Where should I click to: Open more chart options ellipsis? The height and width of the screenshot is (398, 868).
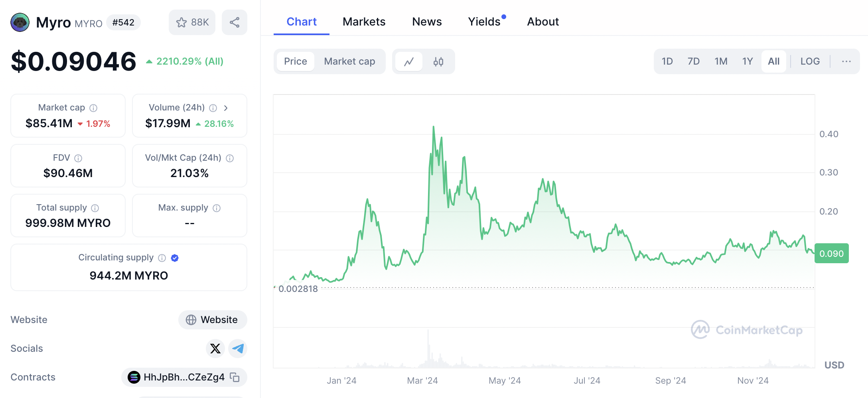pyautogui.click(x=846, y=61)
